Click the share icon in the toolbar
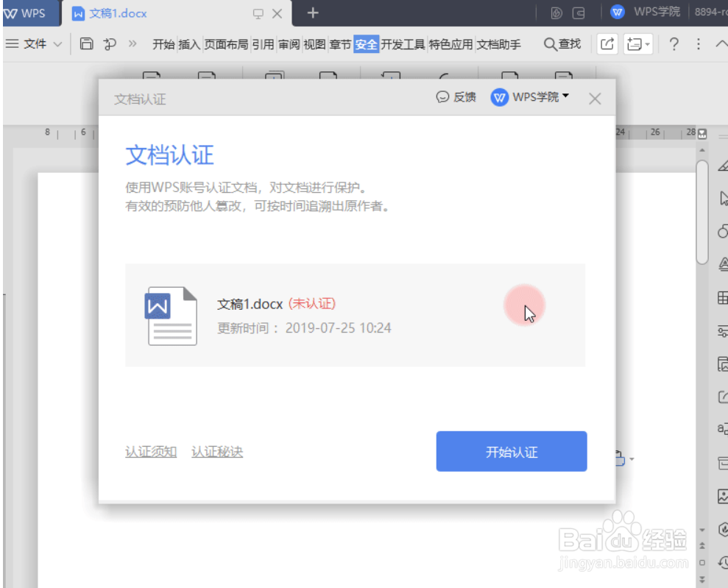Viewport: 728px width, 588px height. [607, 44]
